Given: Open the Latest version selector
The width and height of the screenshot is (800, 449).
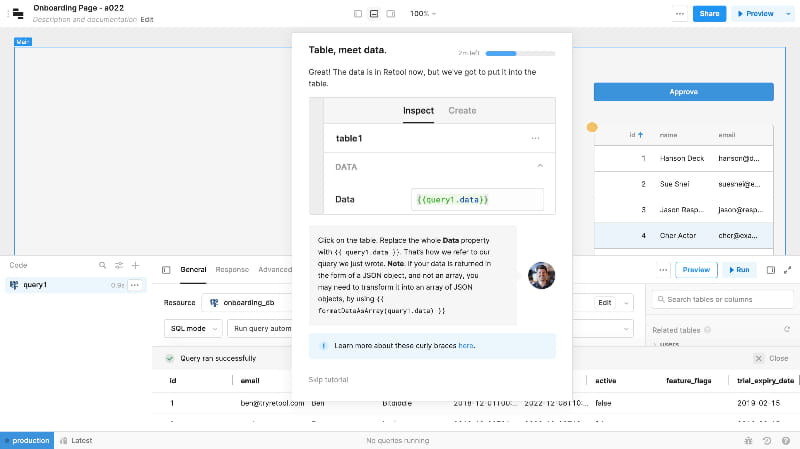Looking at the screenshot, I should (77, 440).
